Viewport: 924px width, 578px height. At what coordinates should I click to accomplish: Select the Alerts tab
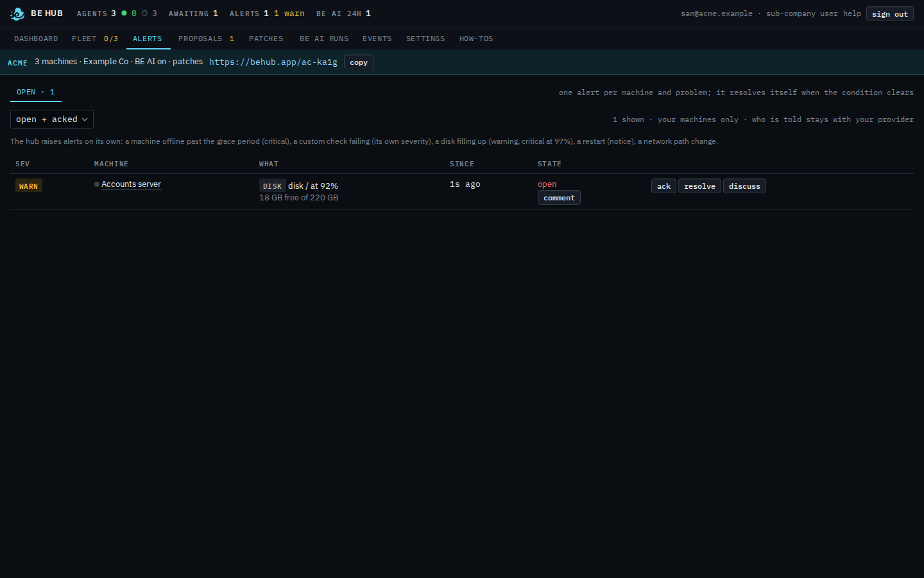click(x=148, y=39)
